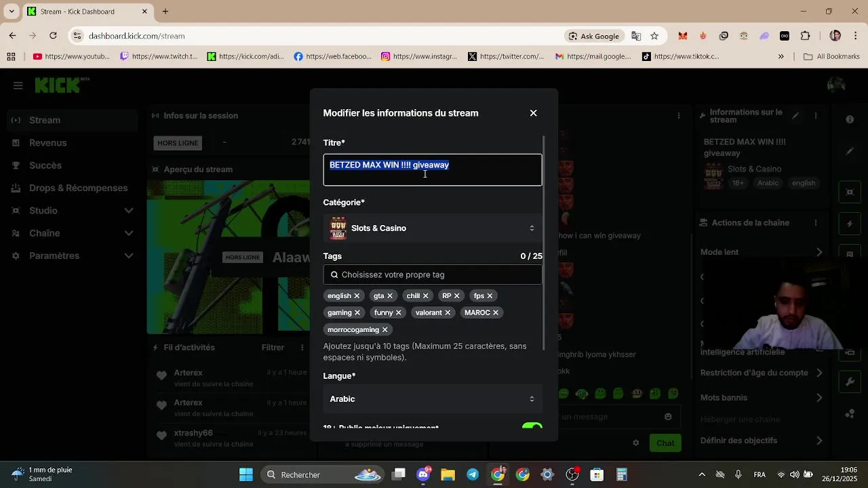
Task: Remove the gta tag
Action: (389, 296)
